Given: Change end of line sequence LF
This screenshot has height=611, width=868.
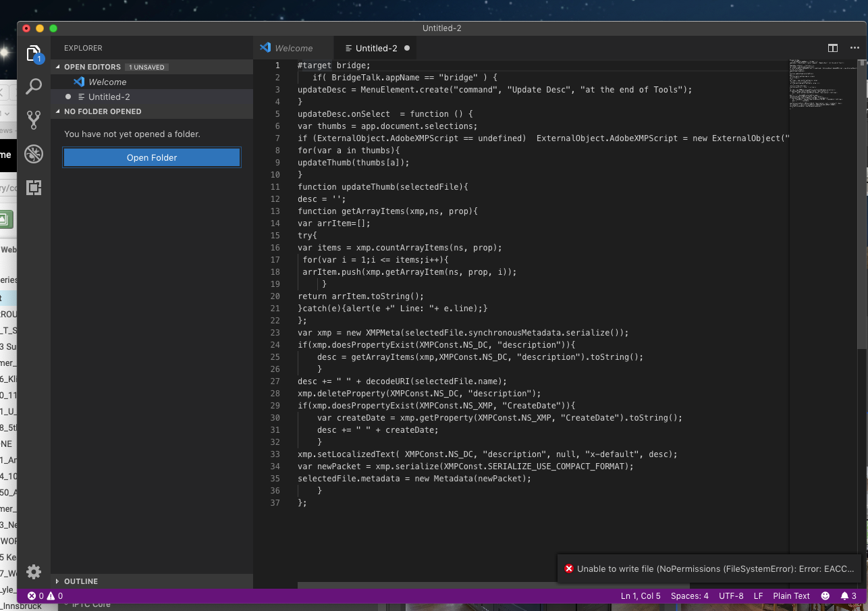Looking at the screenshot, I should 758,595.
